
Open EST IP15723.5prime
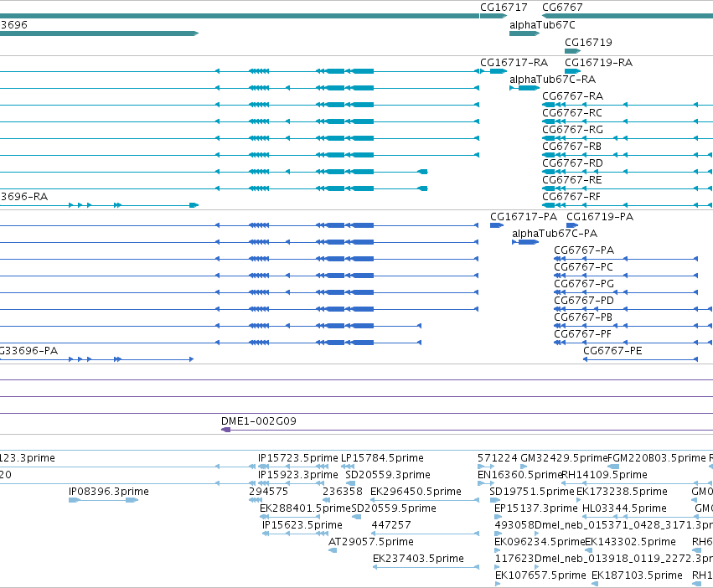(297, 458)
